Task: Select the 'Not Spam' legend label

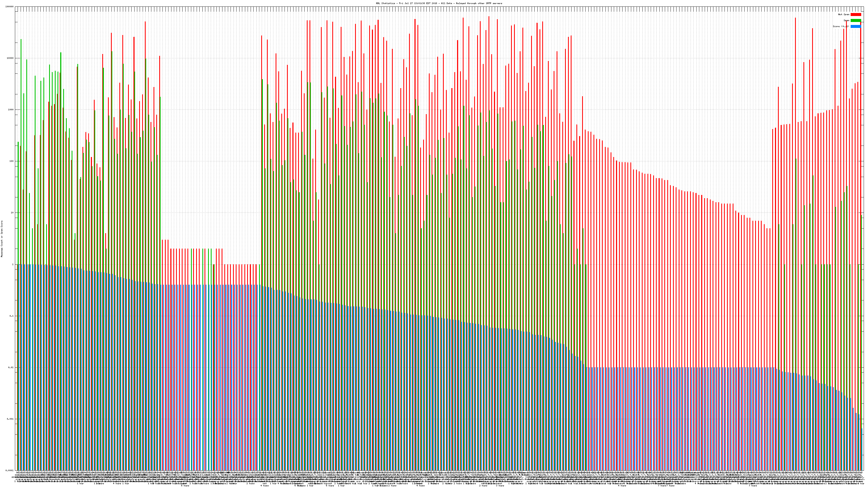Action: click(x=844, y=14)
